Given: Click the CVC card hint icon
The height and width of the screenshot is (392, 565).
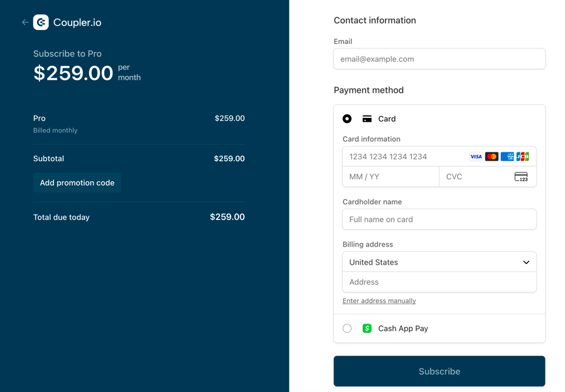Looking at the screenshot, I should point(521,177).
